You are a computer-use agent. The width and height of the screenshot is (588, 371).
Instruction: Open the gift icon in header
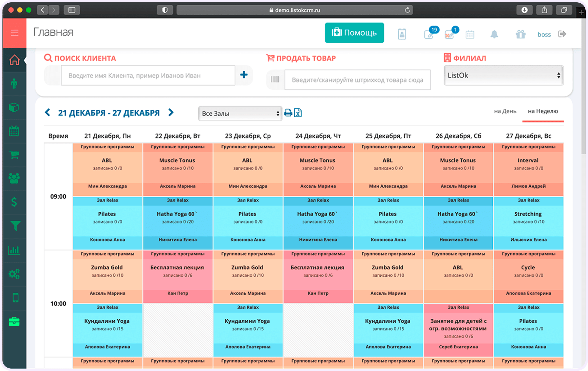pos(520,34)
